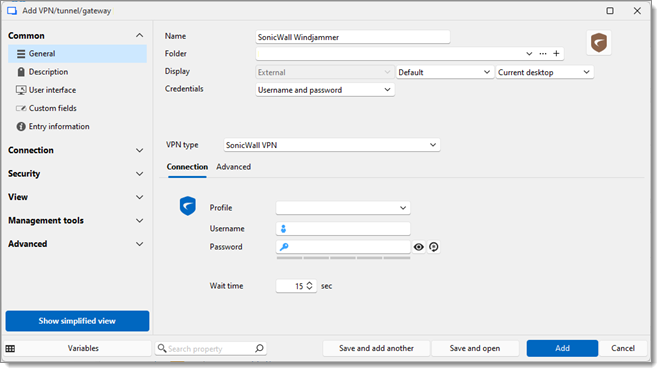Click Save and open
Screen dimensions: 662x373
coord(475,348)
